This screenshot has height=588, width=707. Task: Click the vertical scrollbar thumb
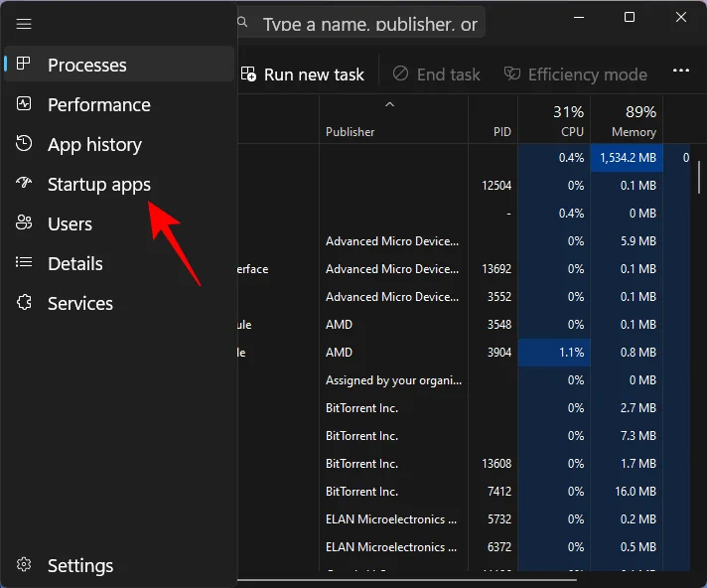(x=699, y=177)
